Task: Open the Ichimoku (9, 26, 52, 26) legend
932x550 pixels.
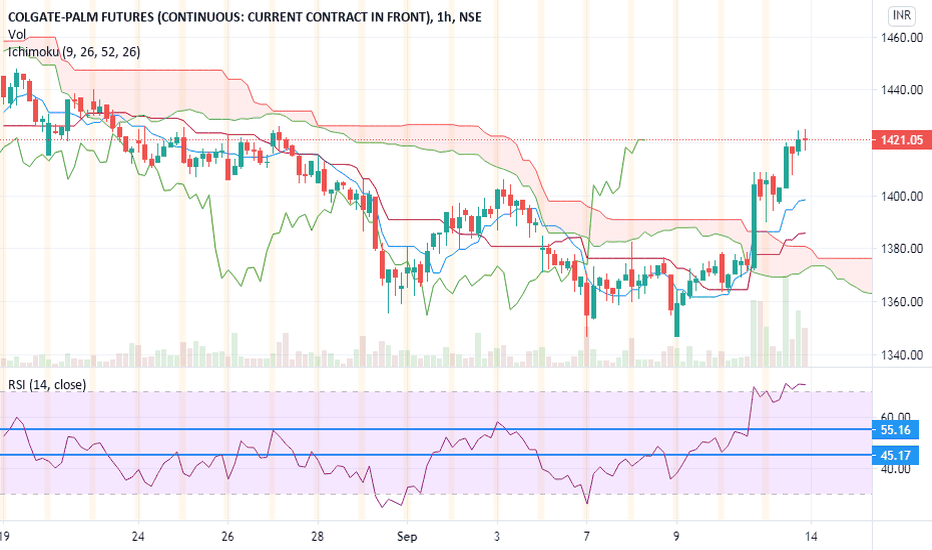Action: [x=74, y=52]
